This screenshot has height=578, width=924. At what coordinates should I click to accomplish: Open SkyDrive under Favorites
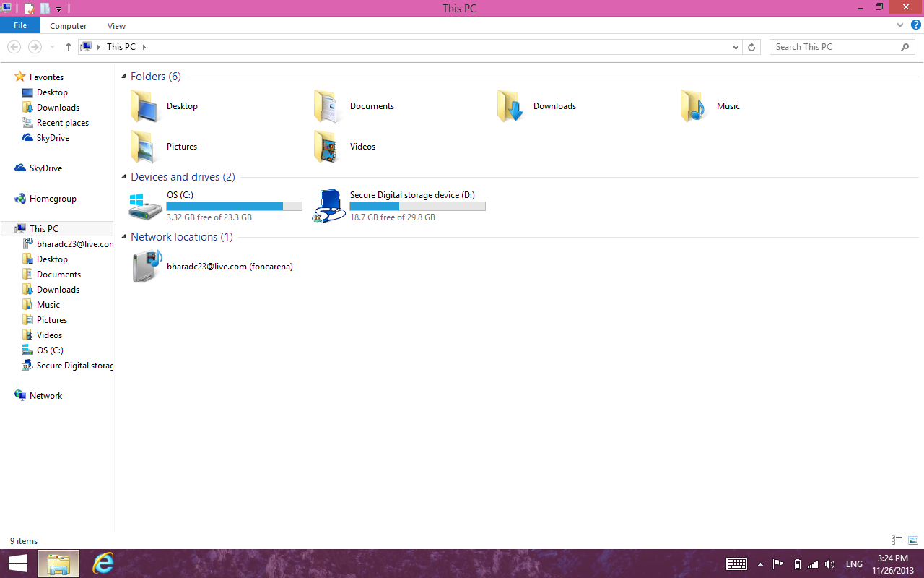tap(53, 138)
